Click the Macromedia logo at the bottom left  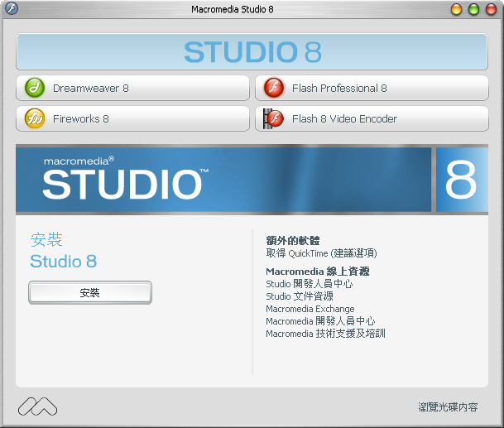tap(37, 406)
